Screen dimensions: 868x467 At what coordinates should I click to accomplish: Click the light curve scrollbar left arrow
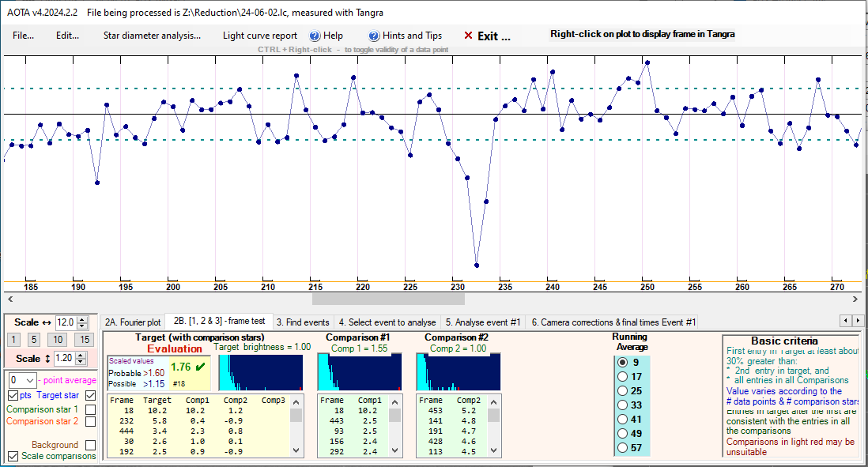pyautogui.click(x=10, y=299)
